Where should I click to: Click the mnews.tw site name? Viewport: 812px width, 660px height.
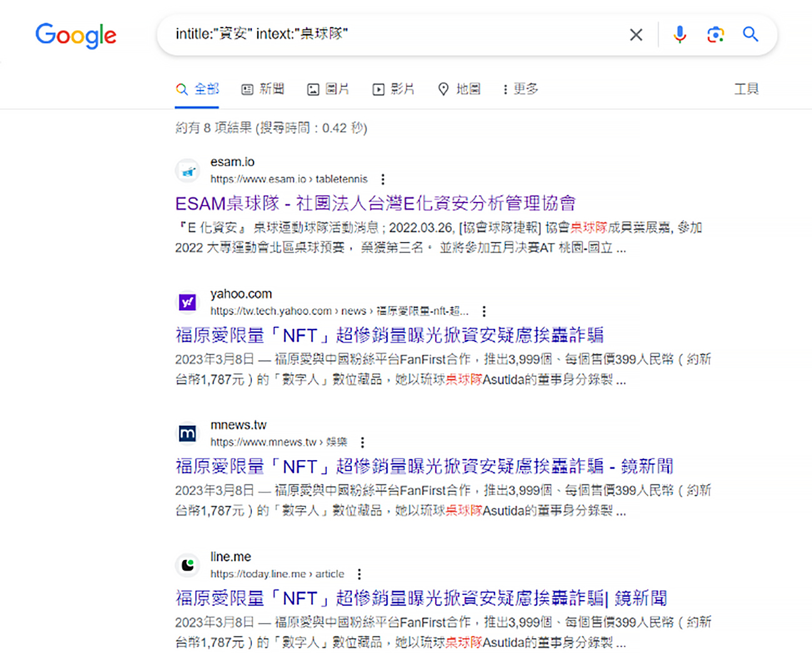tap(238, 425)
